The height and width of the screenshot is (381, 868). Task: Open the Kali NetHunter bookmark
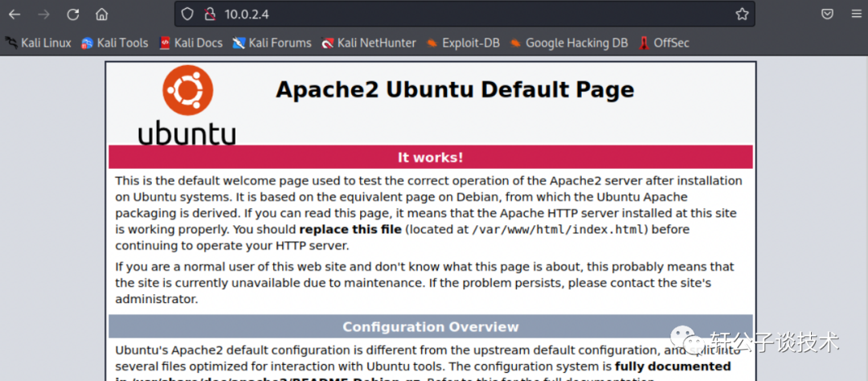(x=369, y=43)
